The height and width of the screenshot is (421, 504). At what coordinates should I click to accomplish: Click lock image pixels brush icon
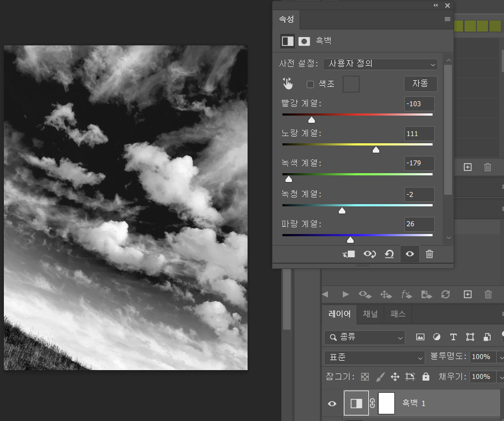tap(380, 377)
